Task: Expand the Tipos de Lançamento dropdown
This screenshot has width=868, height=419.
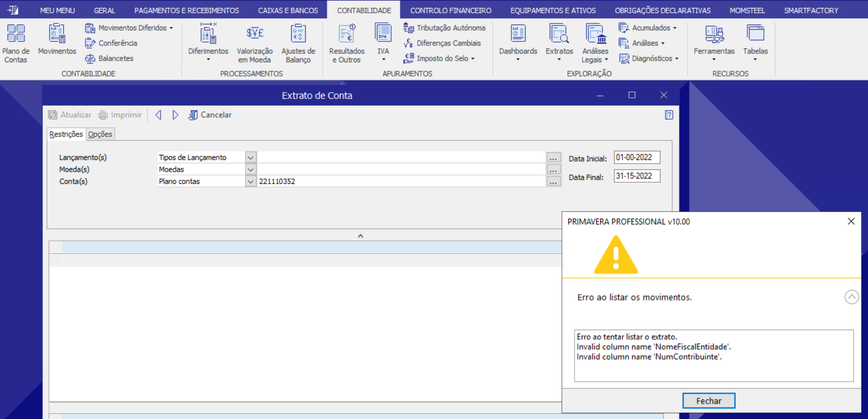Action: click(250, 157)
